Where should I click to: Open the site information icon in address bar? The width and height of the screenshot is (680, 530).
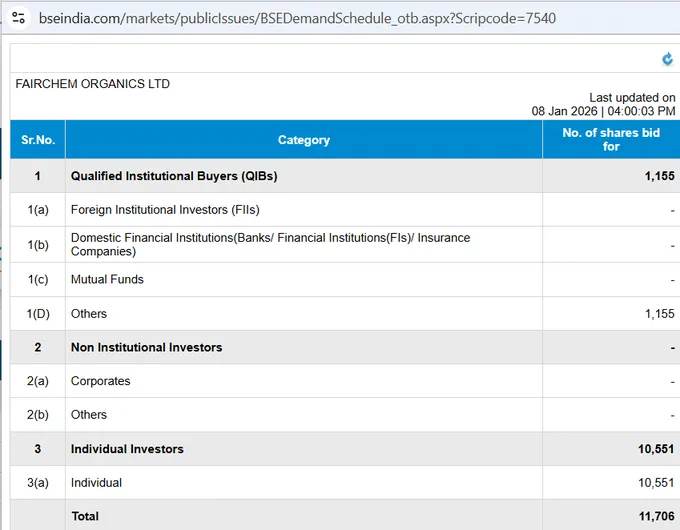coord(18,18)
